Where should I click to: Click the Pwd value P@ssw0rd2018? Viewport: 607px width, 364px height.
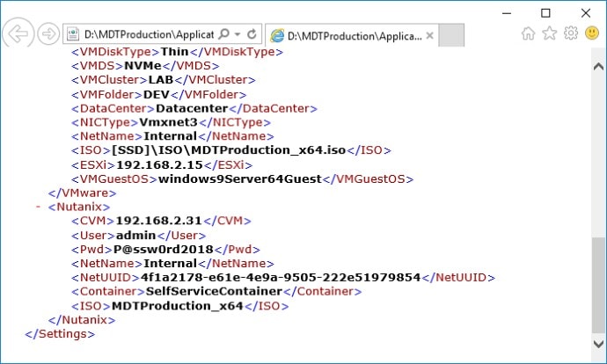coord(165,249)
